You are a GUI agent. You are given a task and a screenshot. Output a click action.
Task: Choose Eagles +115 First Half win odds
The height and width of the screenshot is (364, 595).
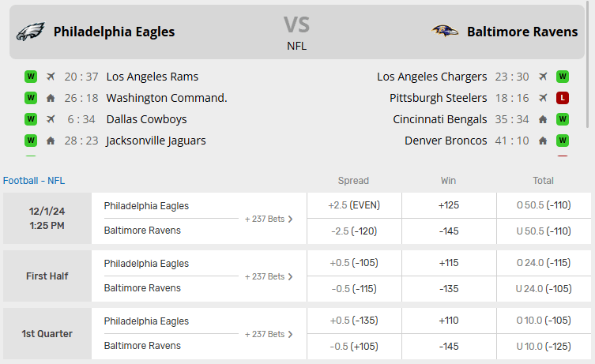(x=448, y=263)
